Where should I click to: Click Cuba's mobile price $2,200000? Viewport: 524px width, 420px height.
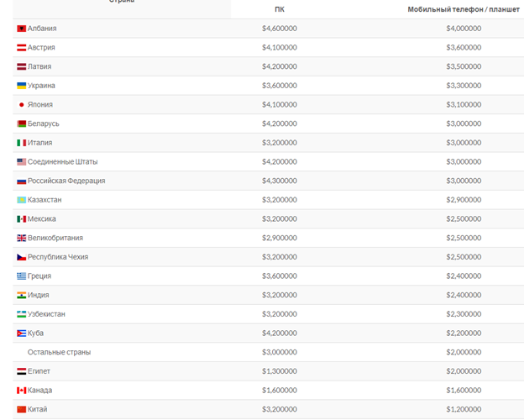coord(464,333)
